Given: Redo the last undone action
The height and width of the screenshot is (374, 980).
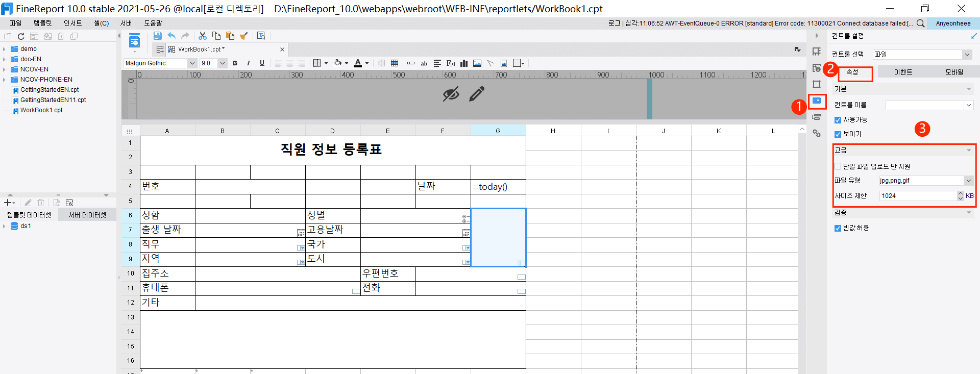Looking at the screenshot, I should click(x=185, y=36).
